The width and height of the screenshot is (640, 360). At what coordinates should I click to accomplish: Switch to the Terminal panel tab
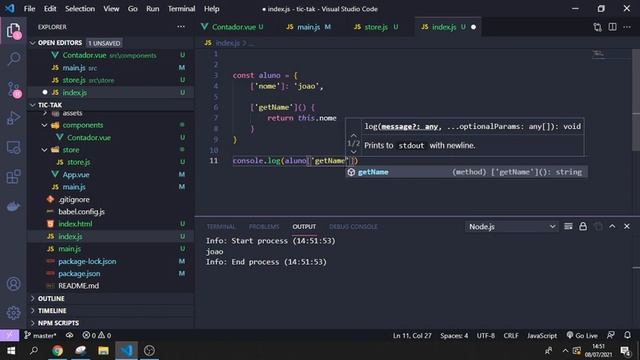pos(221,227)
